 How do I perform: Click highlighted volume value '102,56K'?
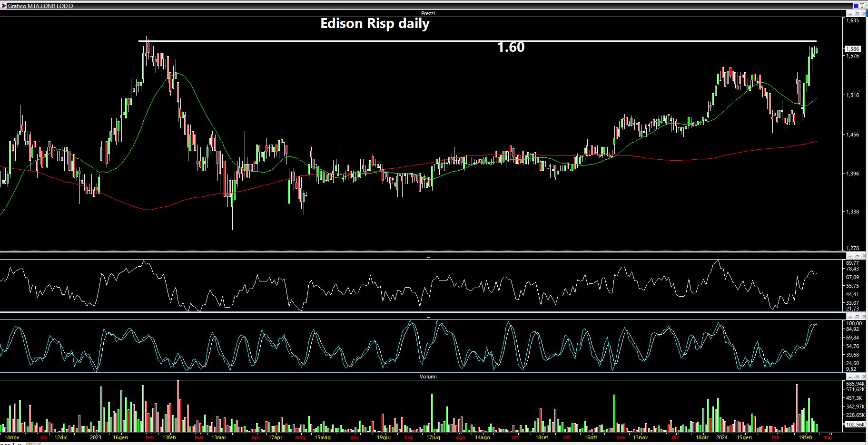(x=855, y=425)
